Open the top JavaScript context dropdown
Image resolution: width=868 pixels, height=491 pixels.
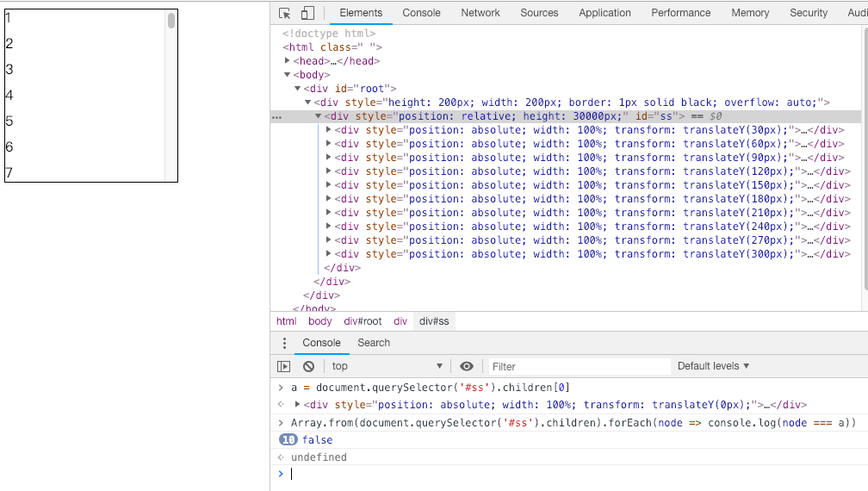coord(387,366)
